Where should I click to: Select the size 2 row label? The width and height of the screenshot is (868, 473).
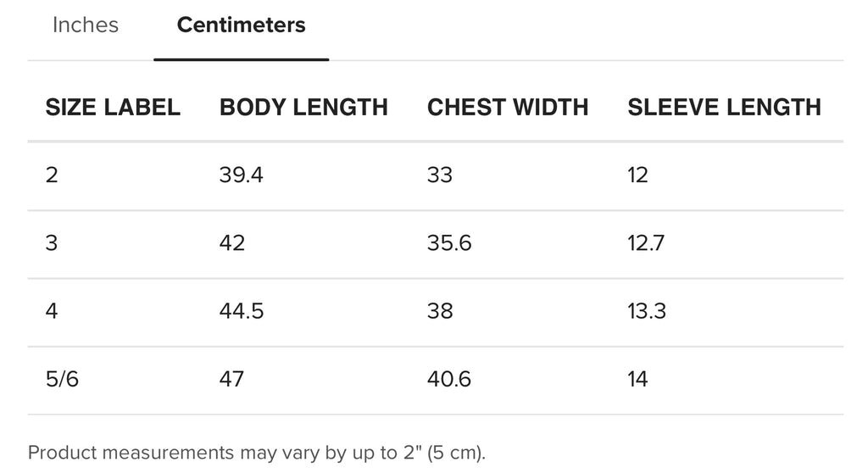point(52,175)
